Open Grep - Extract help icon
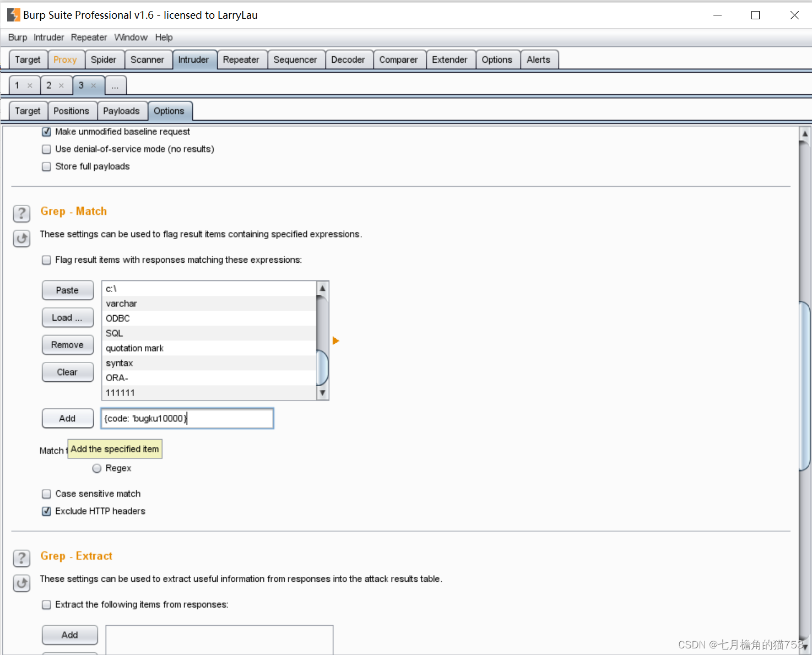812x655 pixels. coord(21,558)
